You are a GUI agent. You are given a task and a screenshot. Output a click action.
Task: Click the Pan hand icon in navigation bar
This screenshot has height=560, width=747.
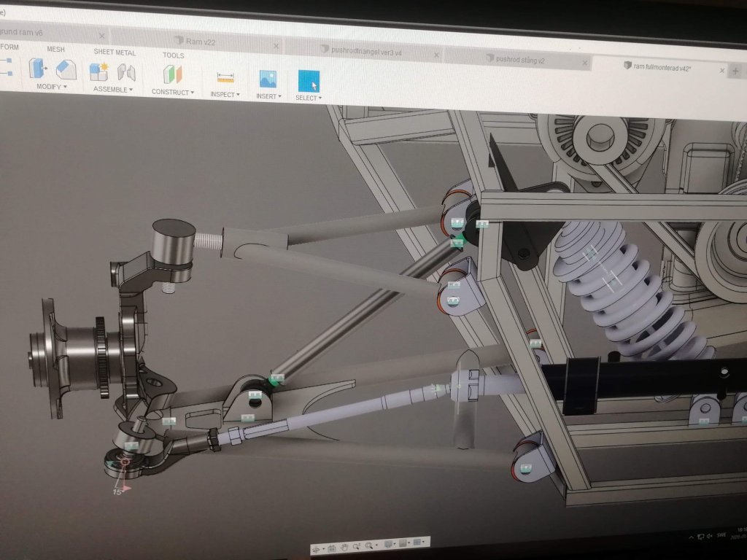[344, 546]
